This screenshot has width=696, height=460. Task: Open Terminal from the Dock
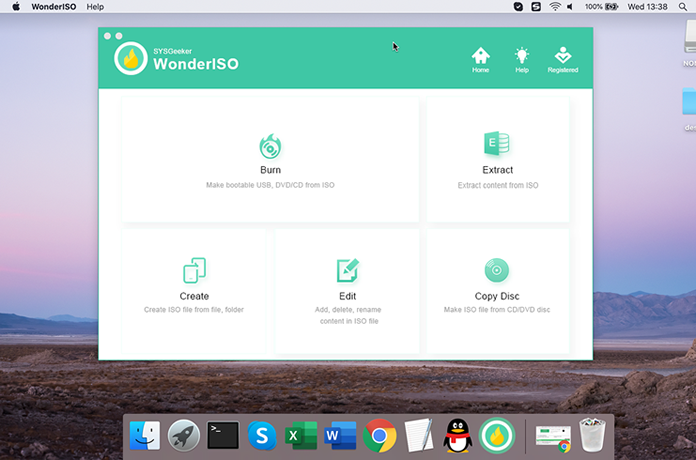tap(223, 436)
